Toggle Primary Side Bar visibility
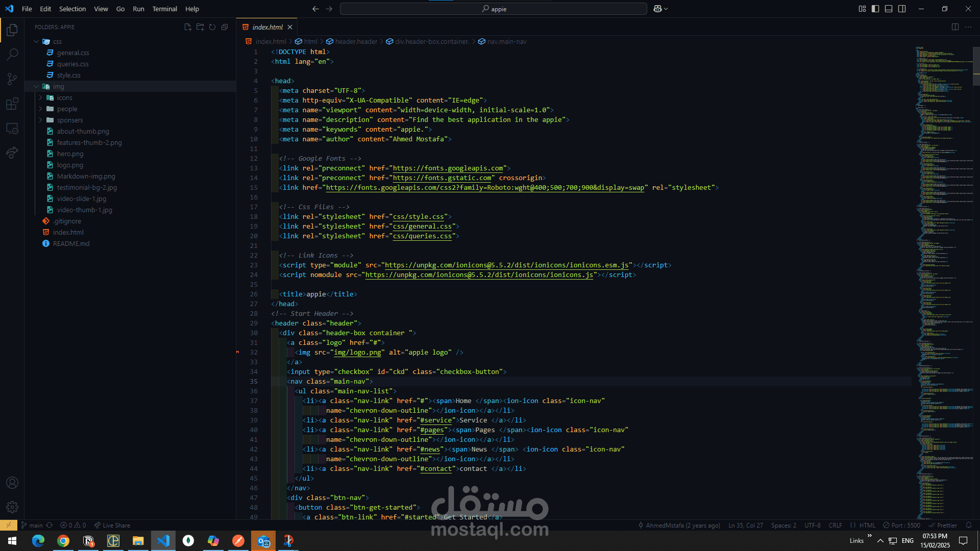This screenshot has width=980, height=551. [875, 9]
